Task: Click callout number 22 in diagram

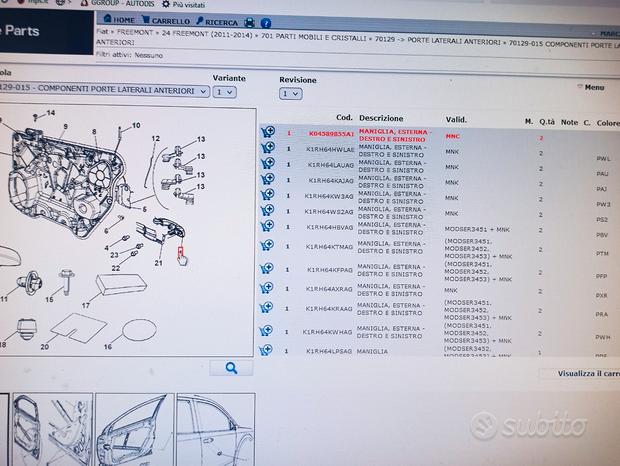Action: [115, 268]
